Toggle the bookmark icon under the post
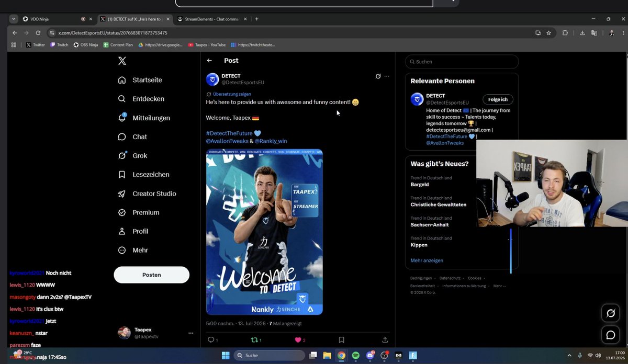 (341, 340)
